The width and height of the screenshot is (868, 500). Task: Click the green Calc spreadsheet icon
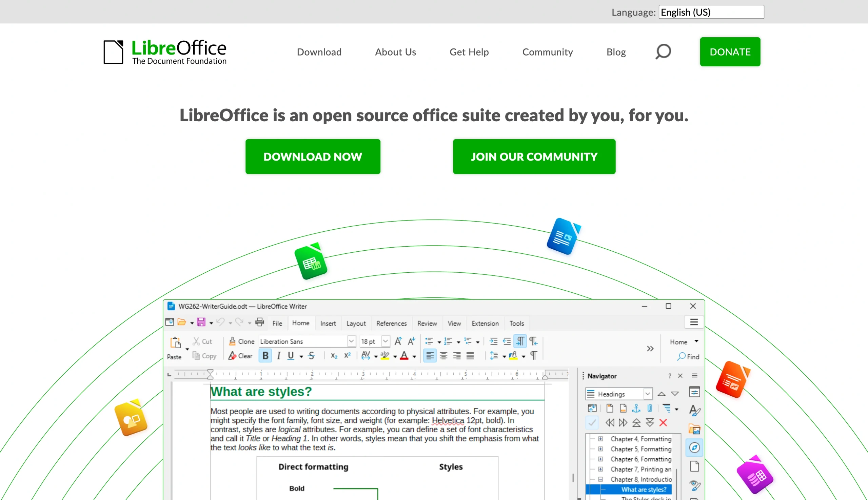311,261
